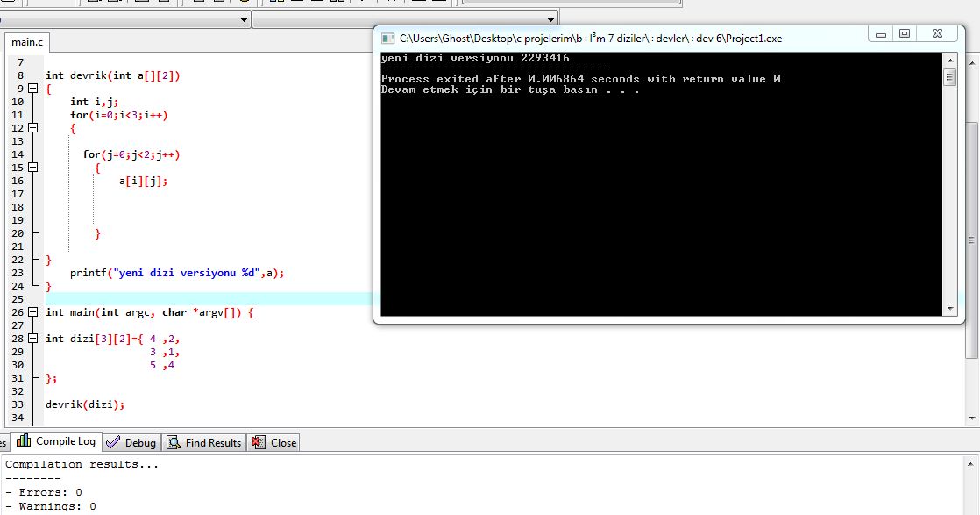The image size is (980, 515).
Task: Click the 'int devrik(int a[][2])' line
Action: pyautogui.click(x=112, y=75)
